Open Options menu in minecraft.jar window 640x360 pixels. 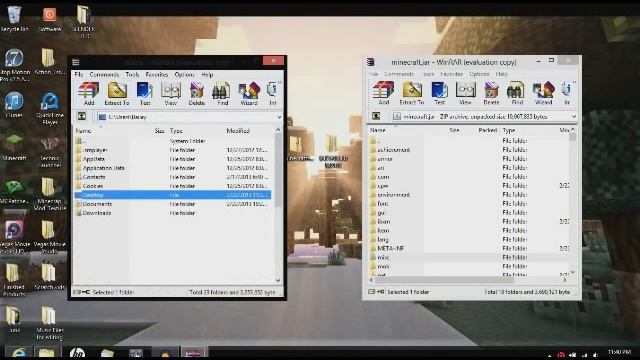[x=479, y=74]
